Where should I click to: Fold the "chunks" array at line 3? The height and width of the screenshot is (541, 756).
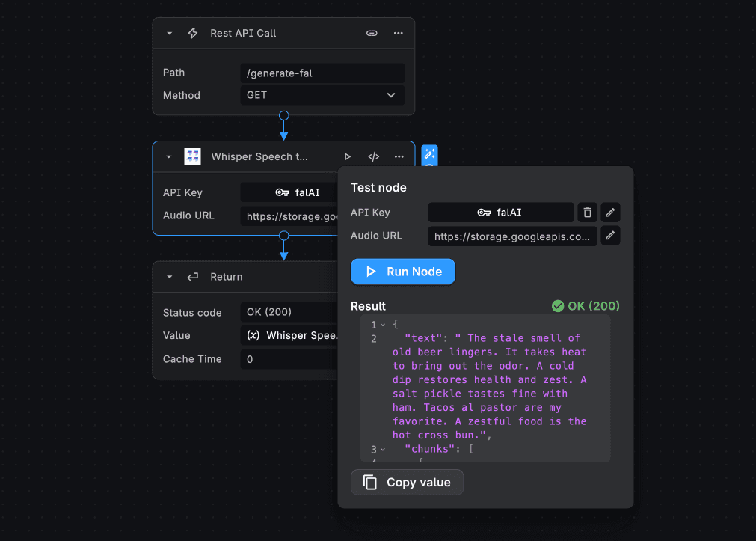pos(383,450)
